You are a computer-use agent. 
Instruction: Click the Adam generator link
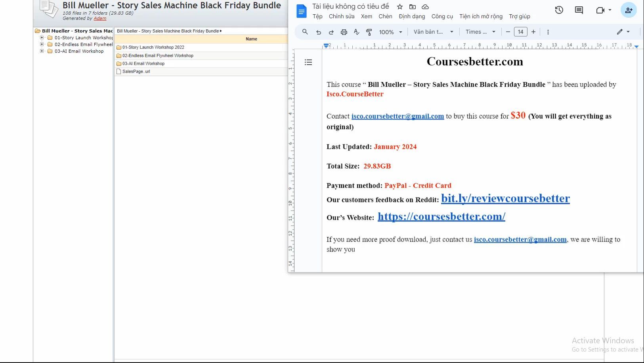100,18
